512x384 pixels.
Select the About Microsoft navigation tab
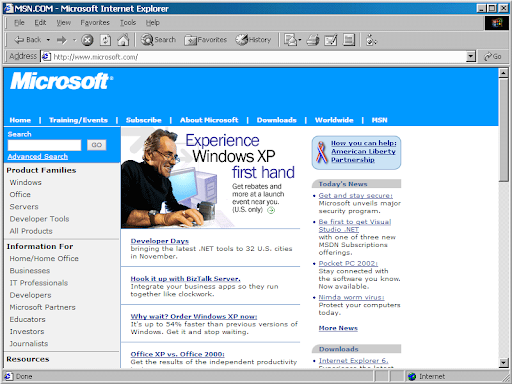click(209, 120)
